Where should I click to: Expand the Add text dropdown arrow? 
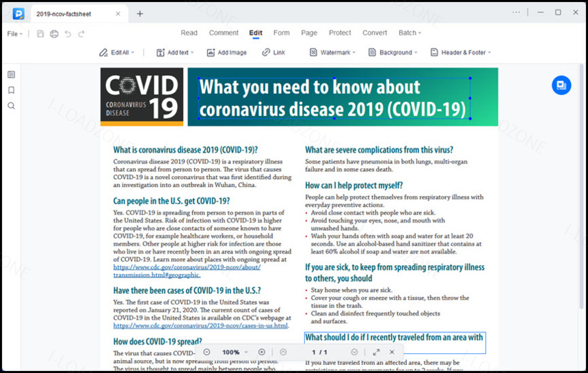pyautogui.click(x=192, y=53)
